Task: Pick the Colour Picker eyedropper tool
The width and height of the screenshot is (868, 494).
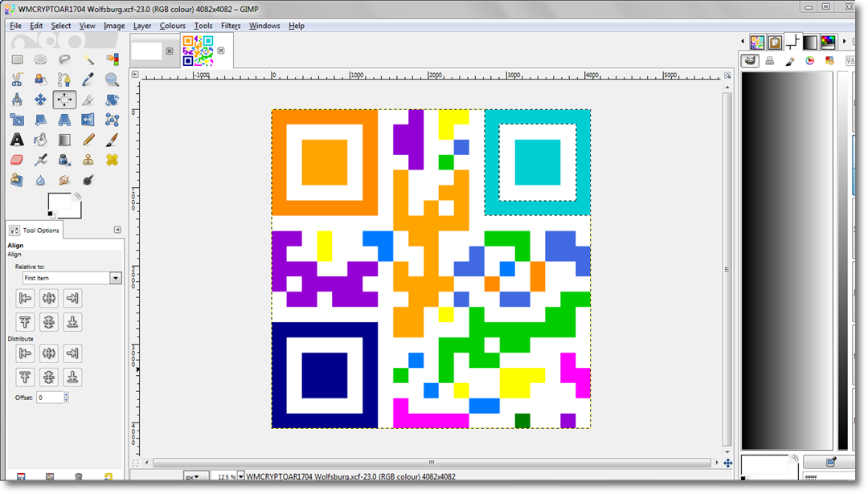Action: [x=88, y=80]
